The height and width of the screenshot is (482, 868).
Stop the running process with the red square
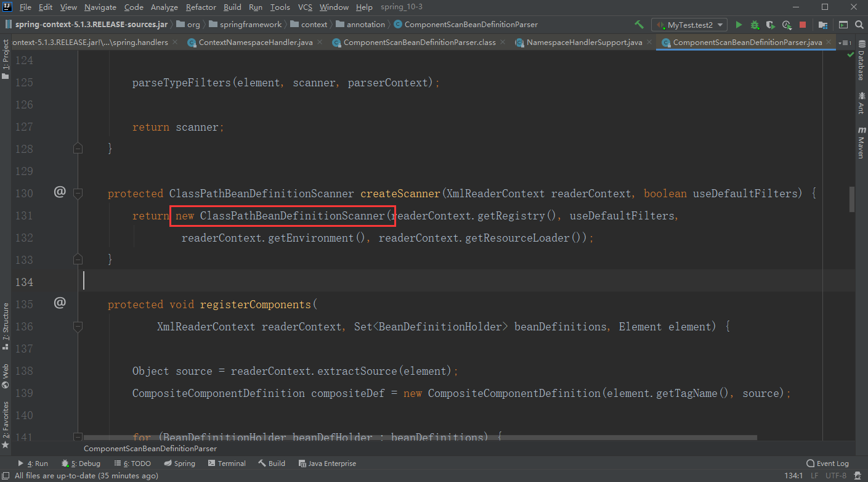coord(803,25)
